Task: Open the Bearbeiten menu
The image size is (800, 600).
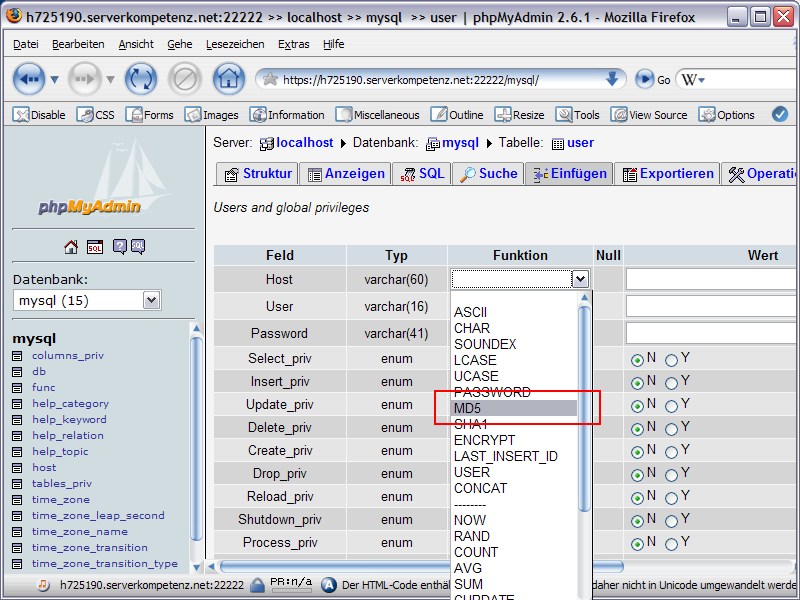Action: (78, 44)
